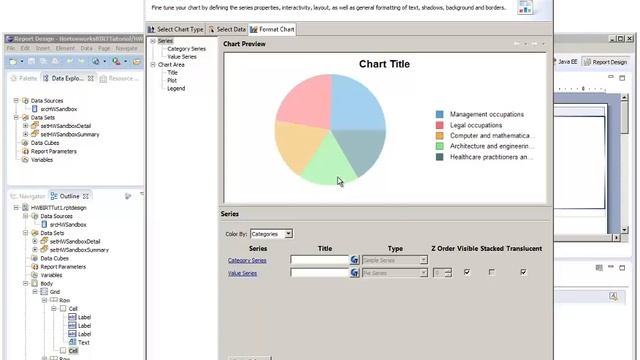Expand setHWSandboxDetail in Data Explorer
The width and height of the screenshot is (640, 360).
(25, 126)
